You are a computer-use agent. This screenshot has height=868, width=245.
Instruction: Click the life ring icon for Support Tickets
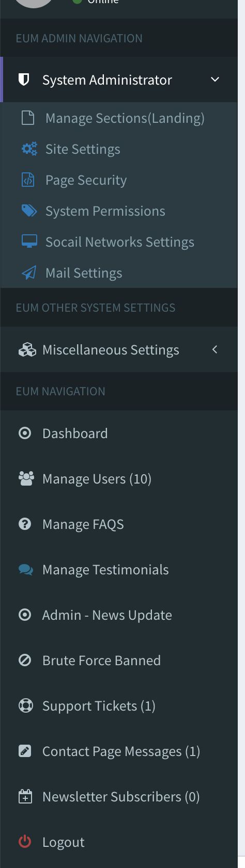(25, 705)
